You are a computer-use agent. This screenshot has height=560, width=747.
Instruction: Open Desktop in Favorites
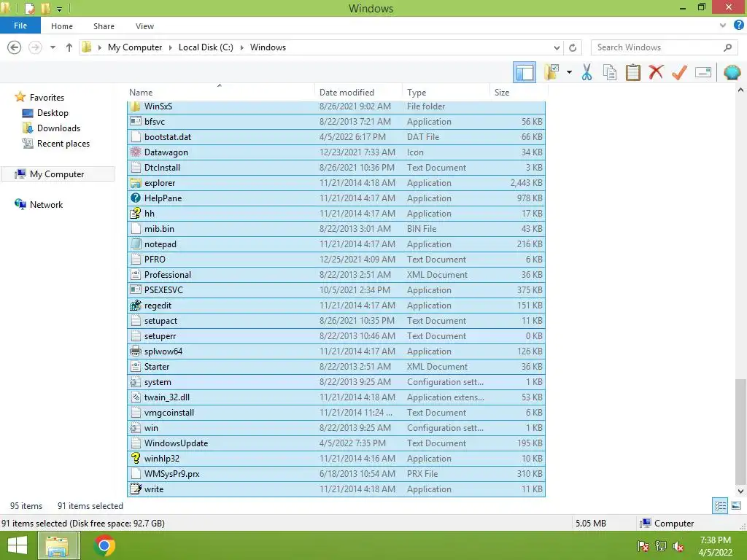click(53, 113)
